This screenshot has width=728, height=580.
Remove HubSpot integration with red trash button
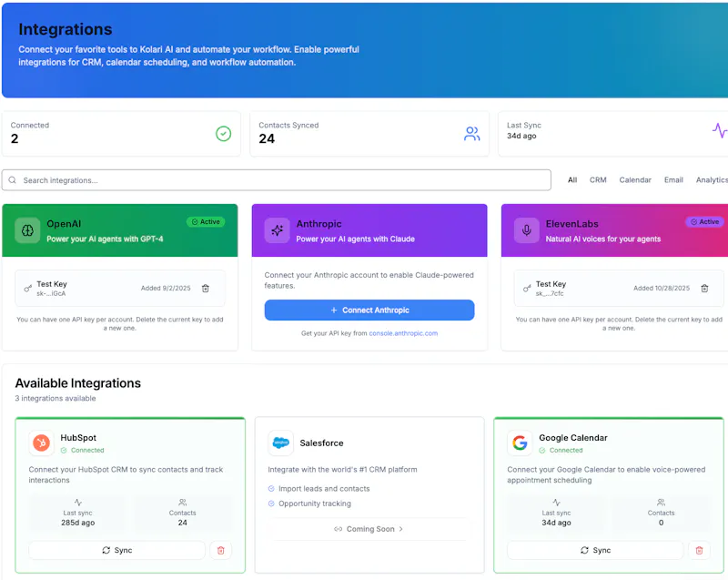(x=220, y=550)
